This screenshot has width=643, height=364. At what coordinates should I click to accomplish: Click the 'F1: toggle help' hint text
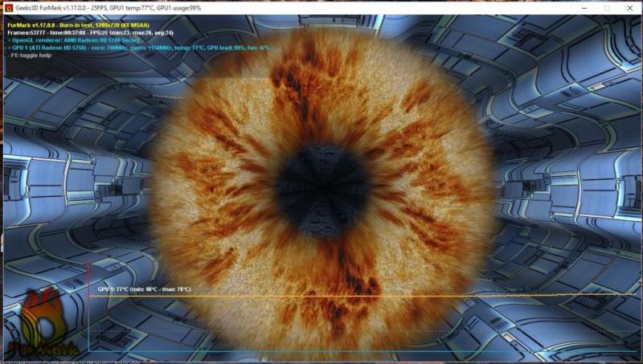point(29,55)
